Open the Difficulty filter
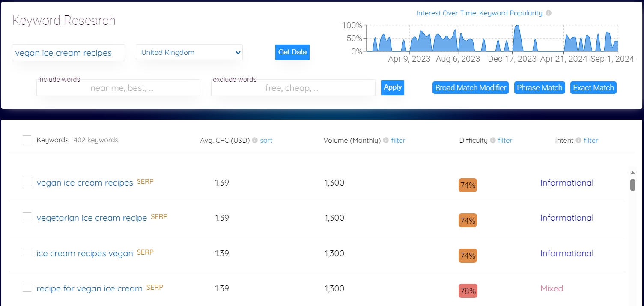 coord(505,141)
